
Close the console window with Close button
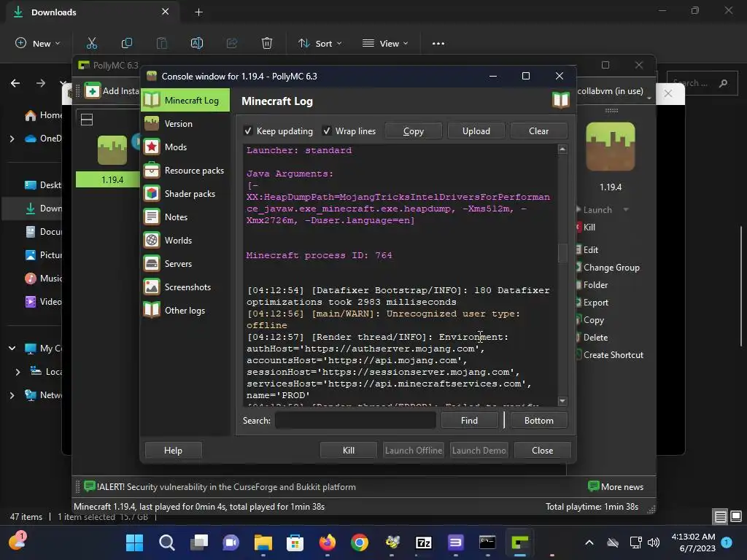point(543,451)
